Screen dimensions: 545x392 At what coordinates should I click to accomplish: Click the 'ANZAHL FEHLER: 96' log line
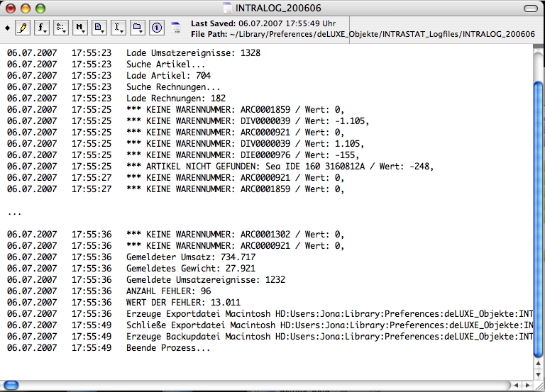tap(169, 291)
